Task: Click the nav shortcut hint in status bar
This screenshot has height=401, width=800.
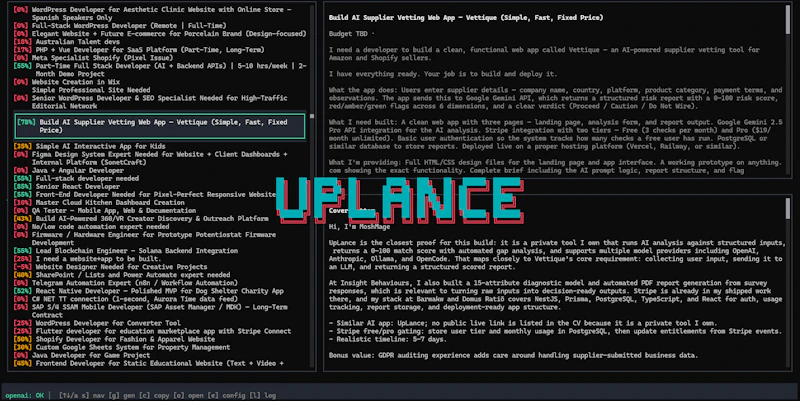Action: click(x=81, y=395)
